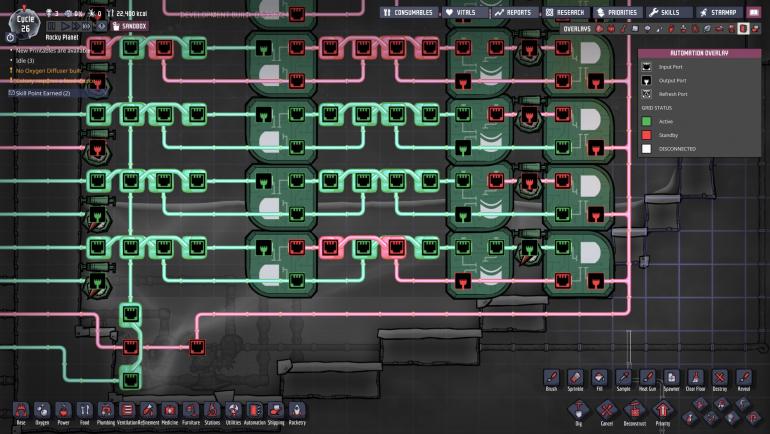770x434 pixels.
Task: Open the Automation build category
Action: (x=254, y=413)
